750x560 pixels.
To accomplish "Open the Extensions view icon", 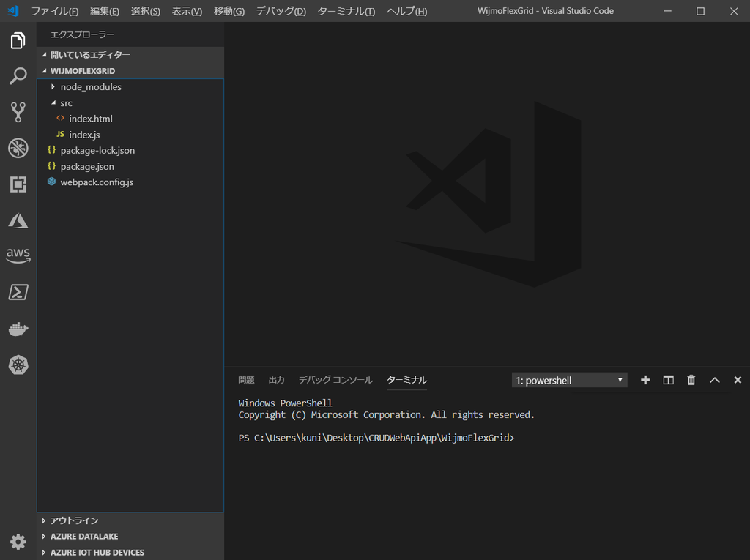I will pyautogui.click(x=18, y=184).
